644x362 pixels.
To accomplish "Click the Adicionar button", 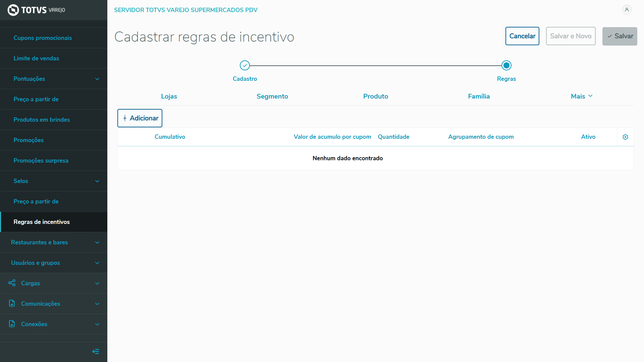I will (140, 118).
